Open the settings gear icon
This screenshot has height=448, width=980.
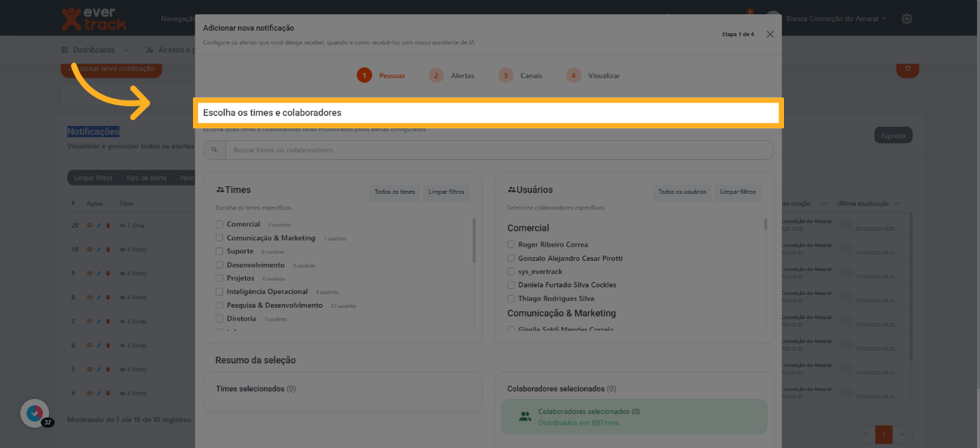tap(907, 19)
